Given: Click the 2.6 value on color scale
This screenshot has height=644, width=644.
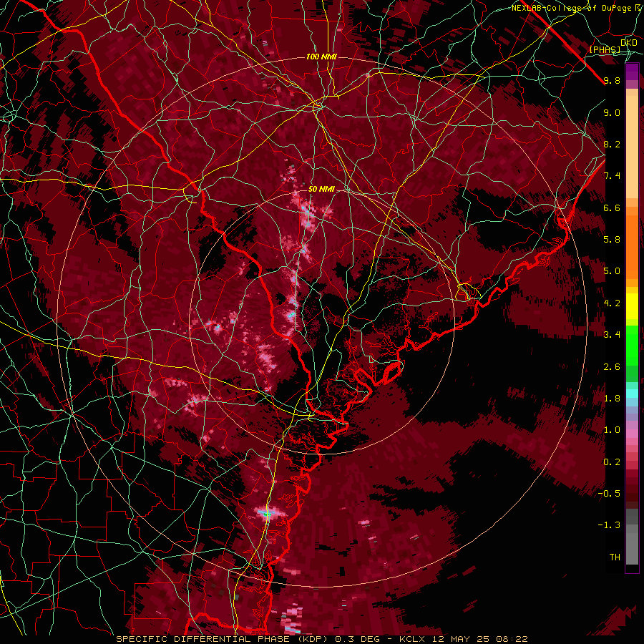Looking at the screenshot, I should pos(612,367).
